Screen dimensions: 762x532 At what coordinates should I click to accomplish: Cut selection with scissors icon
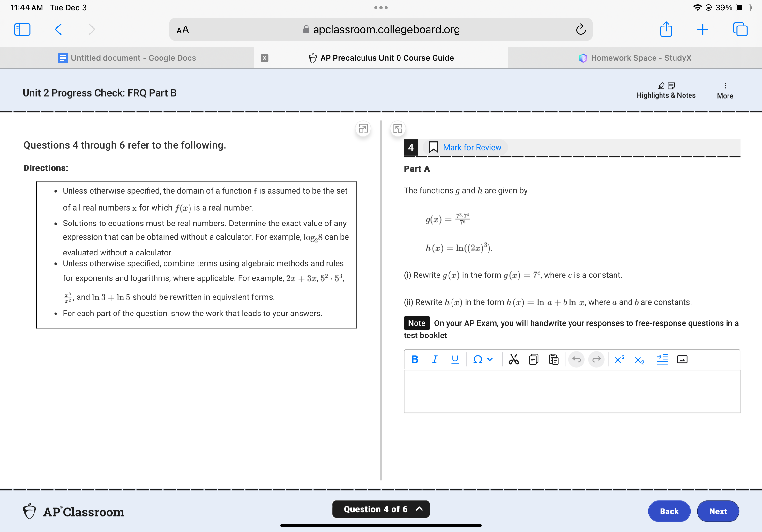(x=513, y=359)
